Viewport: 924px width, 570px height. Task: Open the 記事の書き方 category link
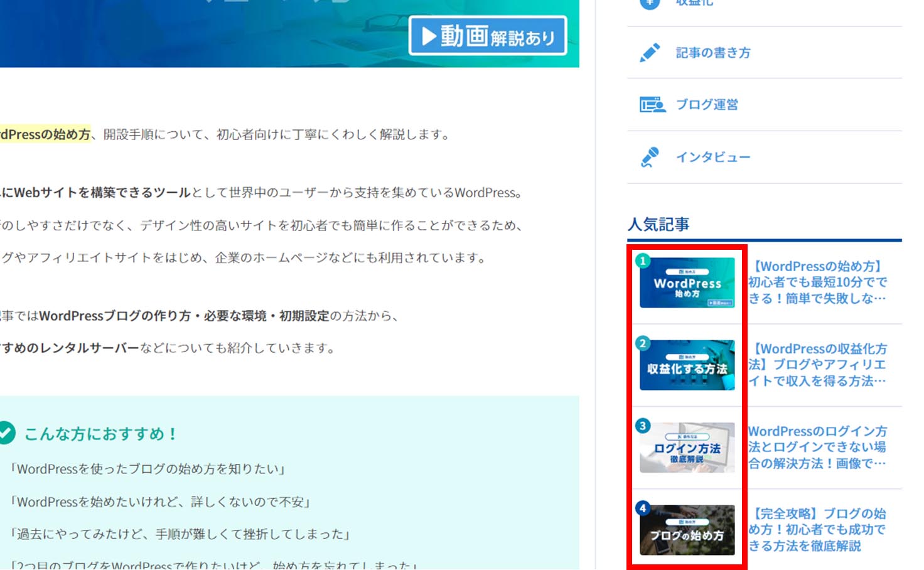tap(713, 53)
